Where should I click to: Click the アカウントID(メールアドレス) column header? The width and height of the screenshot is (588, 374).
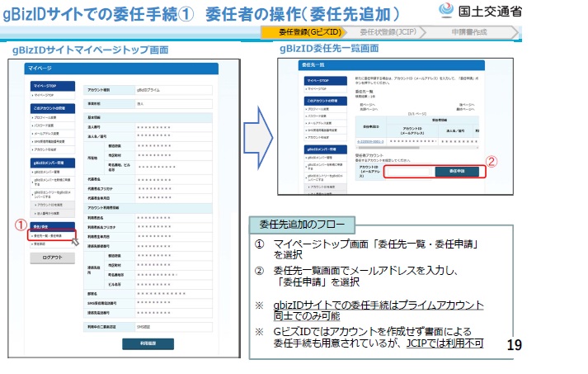point(412,130)
